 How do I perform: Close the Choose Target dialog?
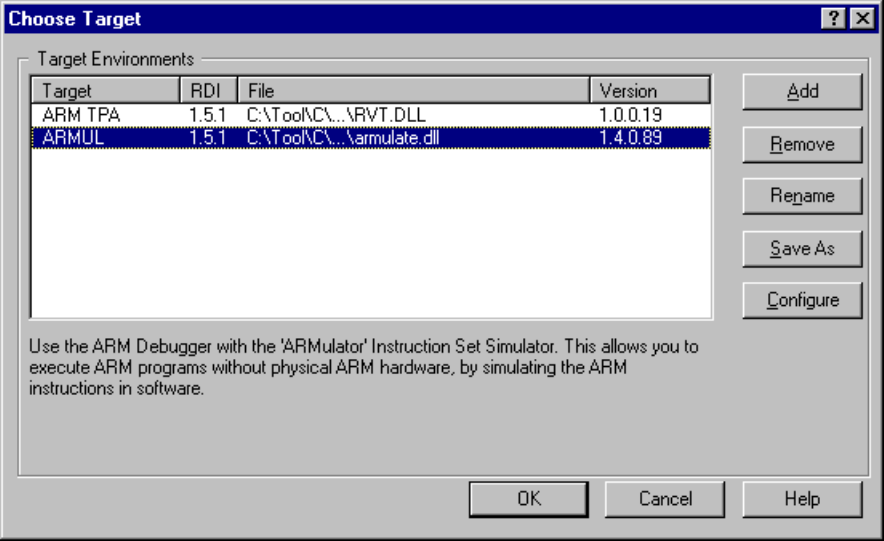[861, 19]
